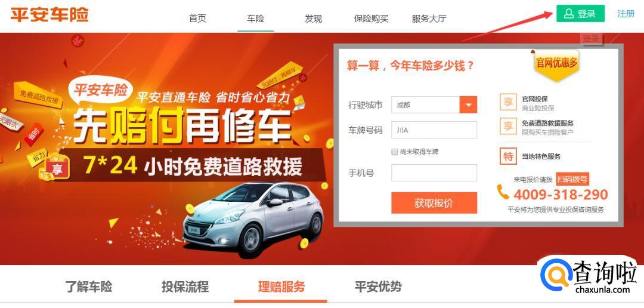This screenshot has width=644, height=308.
Task: Select the 投保流程 tab
Action: (185, 287)
